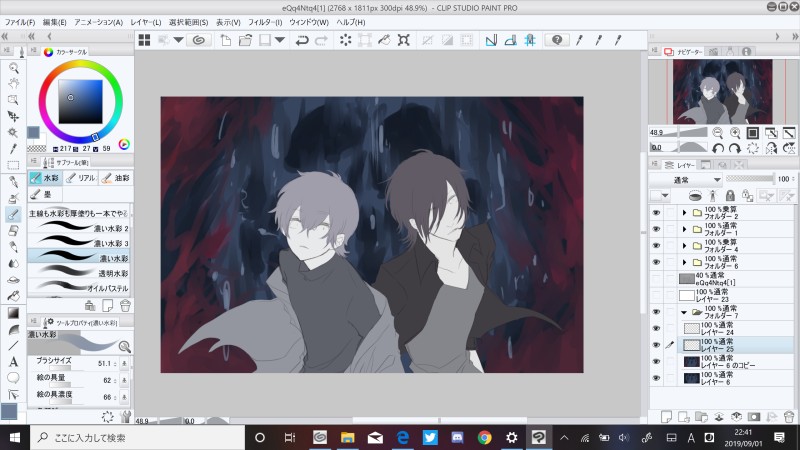Select the Move layer tool
Viewport: 800px width, 450px height.
[x=13, y=116]
